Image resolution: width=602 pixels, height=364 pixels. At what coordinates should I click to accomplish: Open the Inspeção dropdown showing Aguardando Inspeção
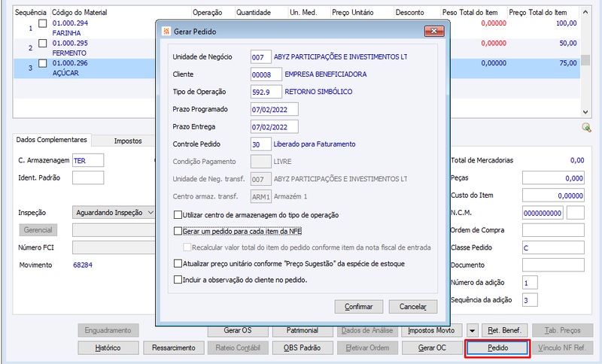tap(114, 213)
